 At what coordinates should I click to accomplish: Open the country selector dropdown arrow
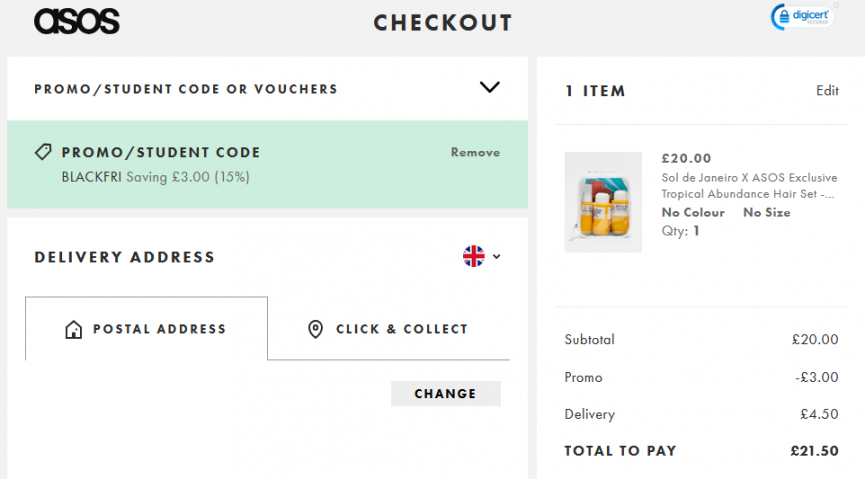click(497, 257)
